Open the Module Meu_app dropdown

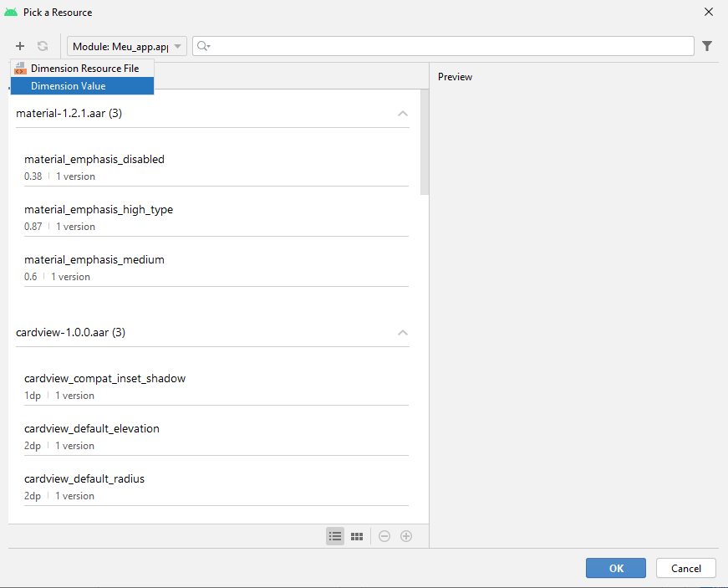[127, 46]
